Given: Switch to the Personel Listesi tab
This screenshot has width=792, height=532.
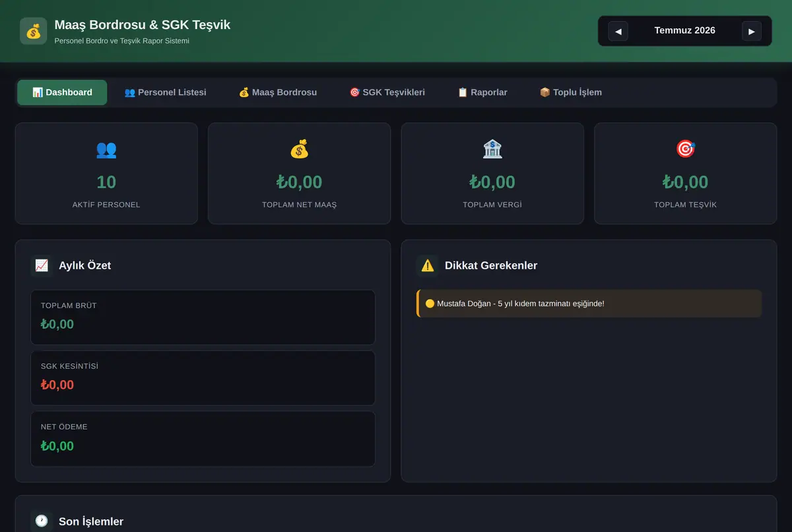Looking at the screenshot, I should click(x=165, y=92).
